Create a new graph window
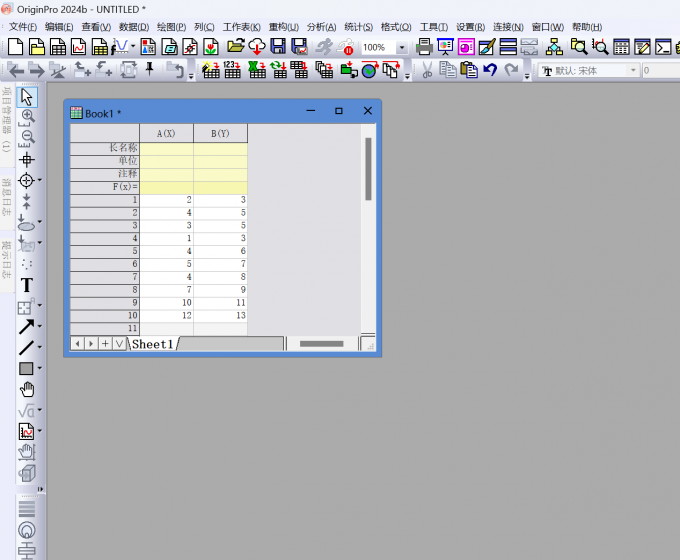Image resolution: width=680 pixels, height=560 pixels. pyautogui.click(x=78, y=47)
